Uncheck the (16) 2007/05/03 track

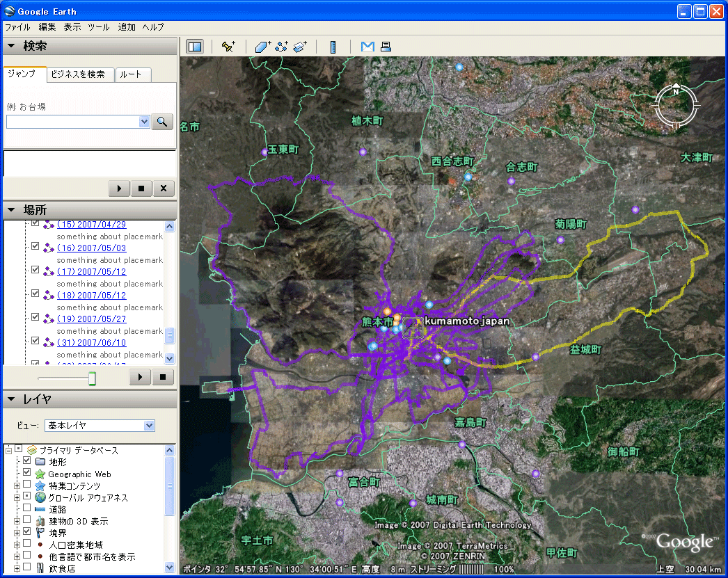pos(35,246)
